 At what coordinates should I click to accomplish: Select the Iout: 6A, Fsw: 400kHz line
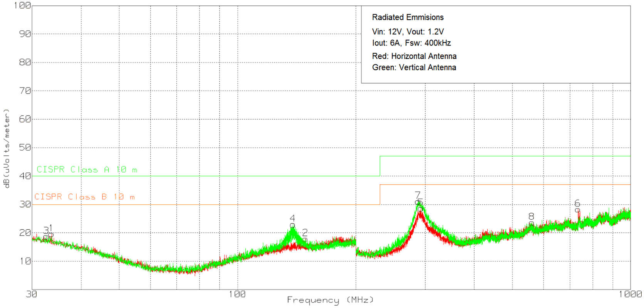pyautogui.click(x=411, y=43)
